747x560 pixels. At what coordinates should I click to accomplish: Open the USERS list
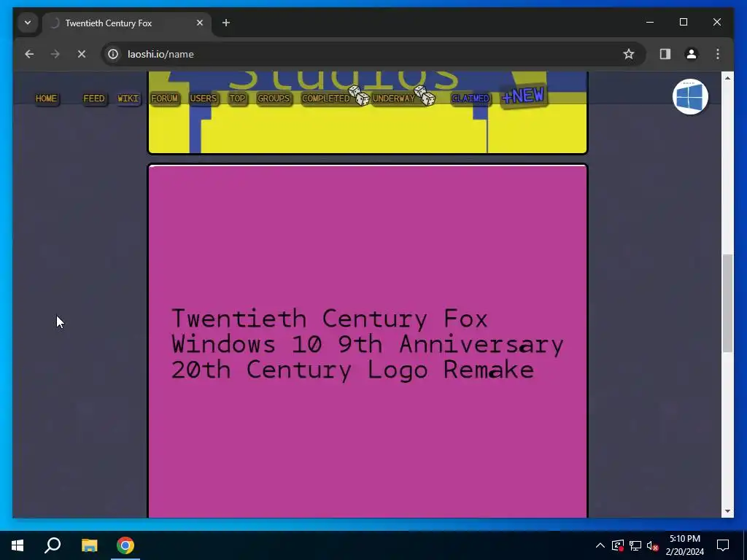coord(203,98)
